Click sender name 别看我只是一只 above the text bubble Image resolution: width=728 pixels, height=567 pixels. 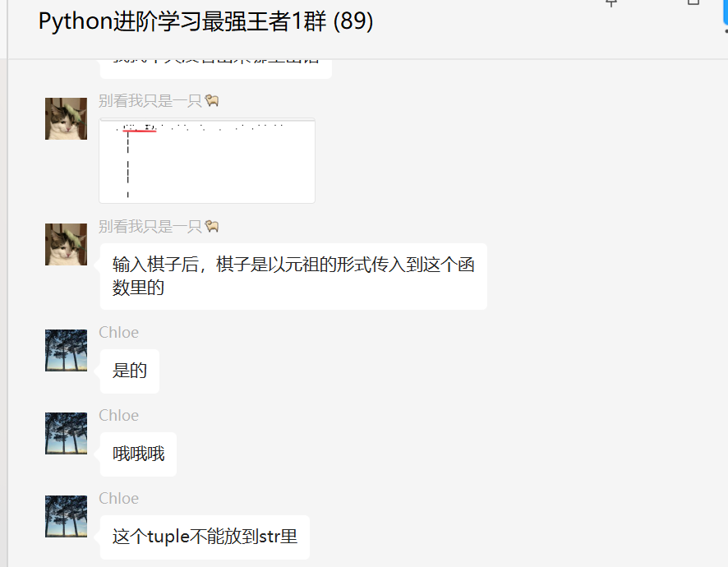tap(150, 227)
